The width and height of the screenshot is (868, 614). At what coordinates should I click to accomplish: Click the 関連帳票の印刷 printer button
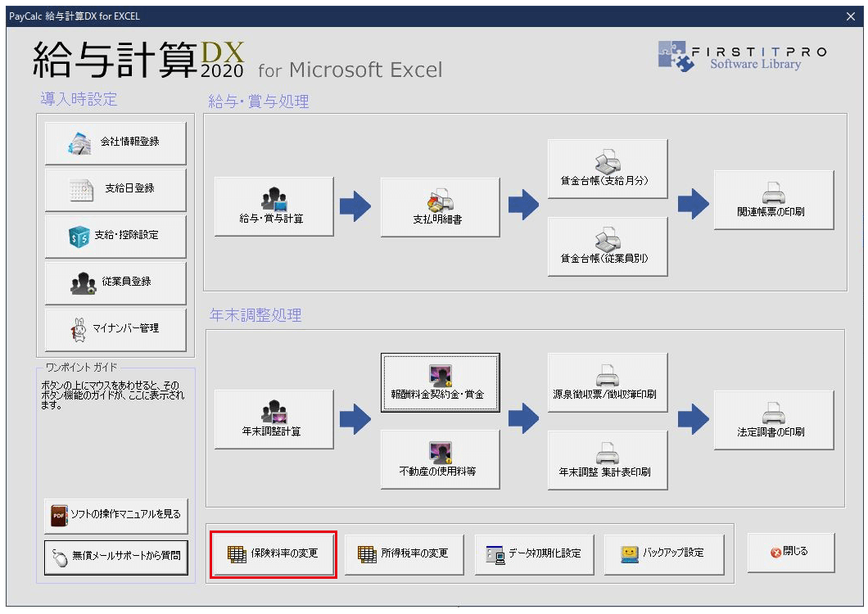click(x=773, y=200)
